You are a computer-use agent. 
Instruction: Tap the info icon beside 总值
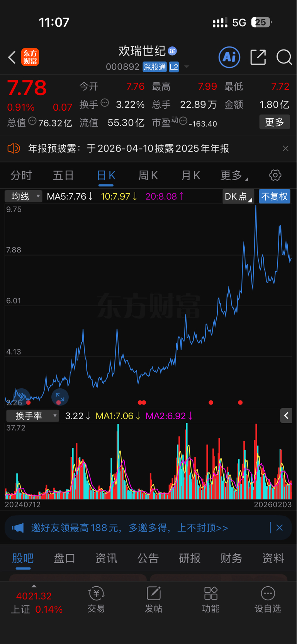(x=32, y=121)
